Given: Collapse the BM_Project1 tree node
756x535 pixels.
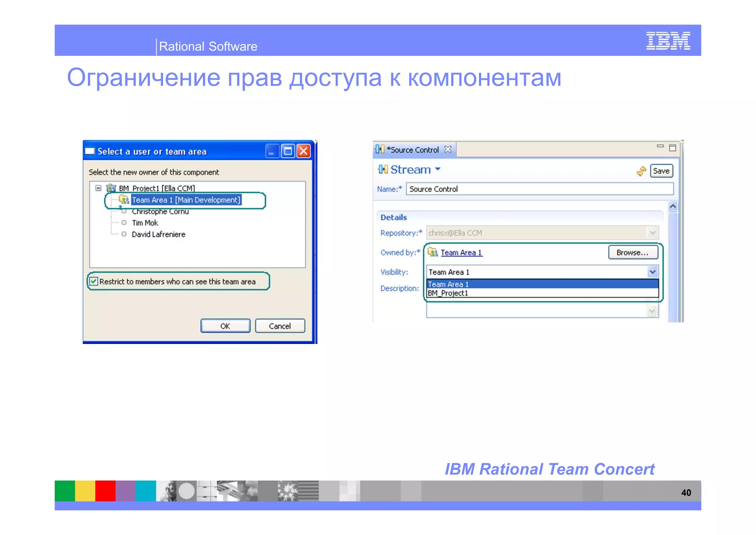Looking at the screenshot, I should [98, 188].
